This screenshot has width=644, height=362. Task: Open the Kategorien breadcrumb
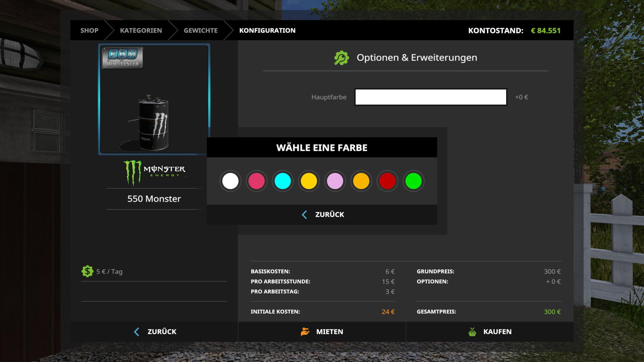tap(141, 31)
